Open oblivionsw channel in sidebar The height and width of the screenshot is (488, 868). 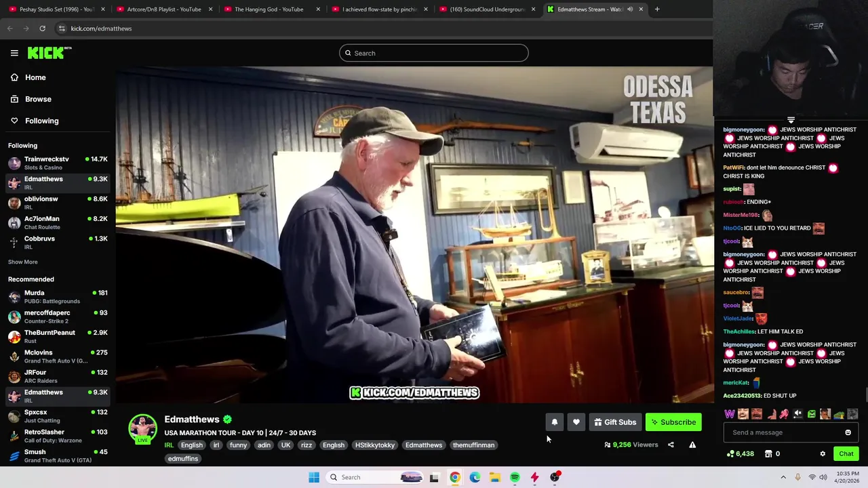[x=58, y=203]
